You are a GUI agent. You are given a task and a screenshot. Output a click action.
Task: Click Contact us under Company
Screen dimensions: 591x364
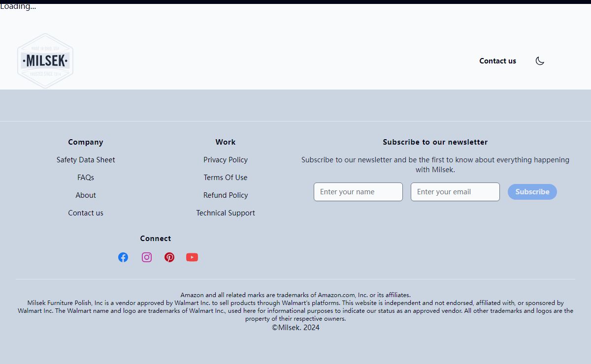(x=86, y=213)
